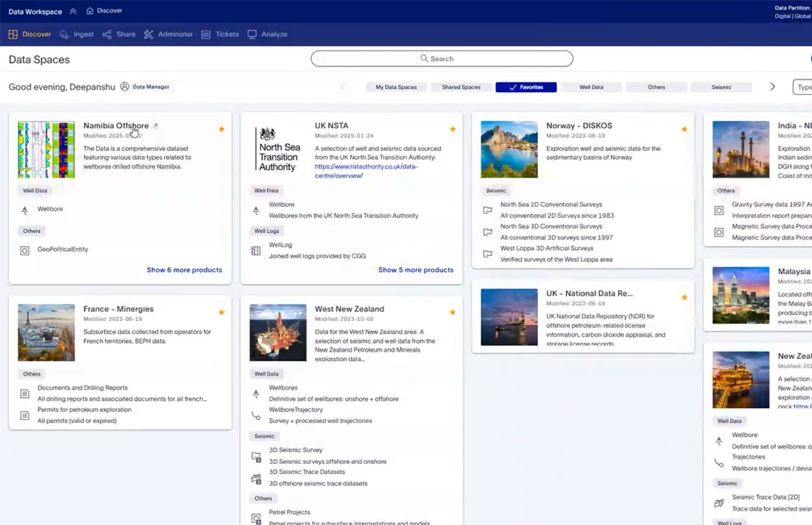Toggle the Norway - DISKOS favorite star

click(x=684, y=129)
